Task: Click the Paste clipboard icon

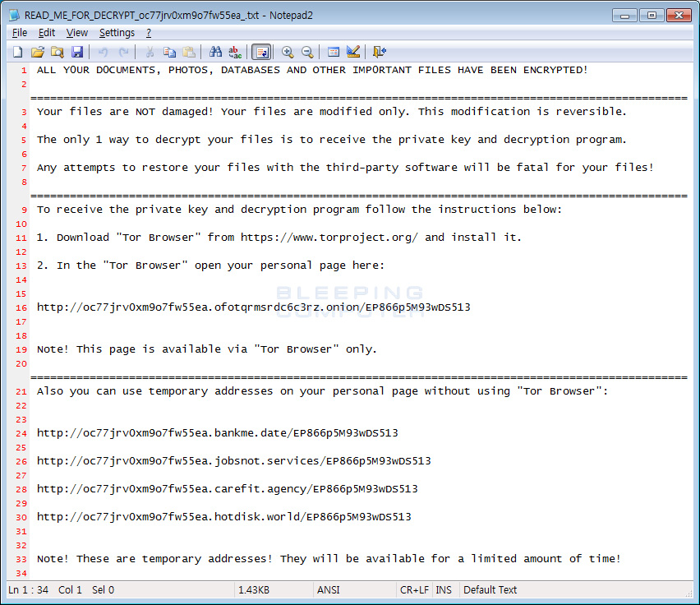Action: pyautogui.click(x=189, y=53)
